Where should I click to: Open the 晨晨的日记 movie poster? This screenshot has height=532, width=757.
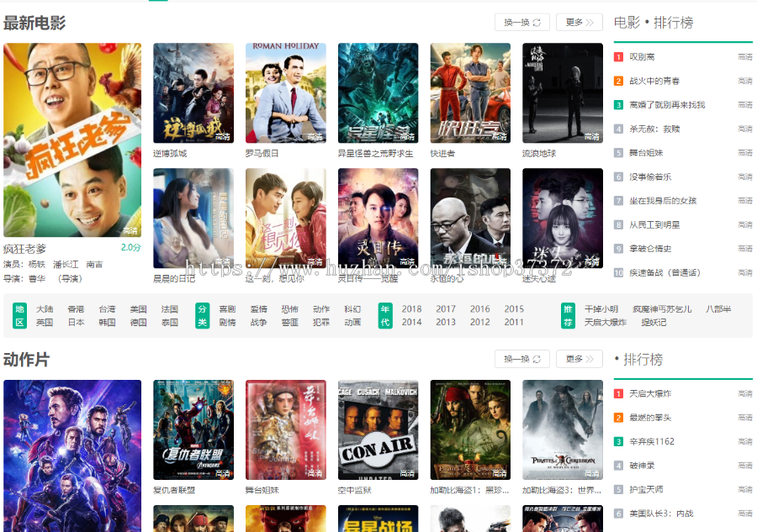pyautogui.click(x=193, y=218)
